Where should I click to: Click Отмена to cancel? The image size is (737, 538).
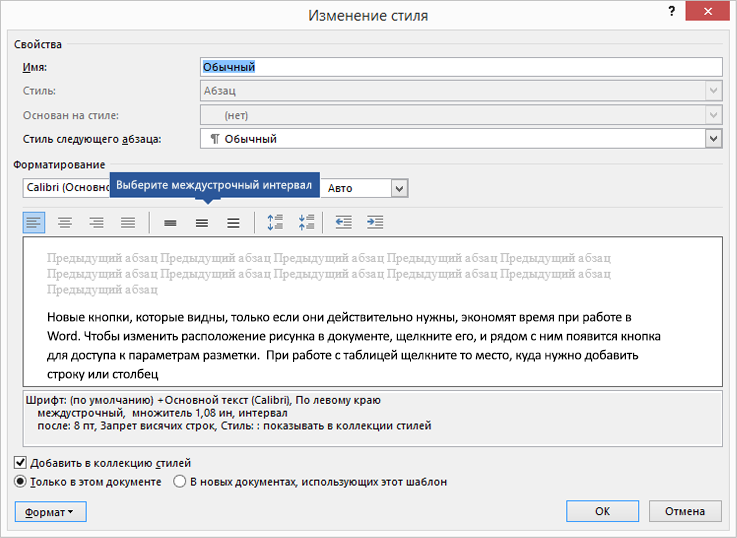pos(685,511)
